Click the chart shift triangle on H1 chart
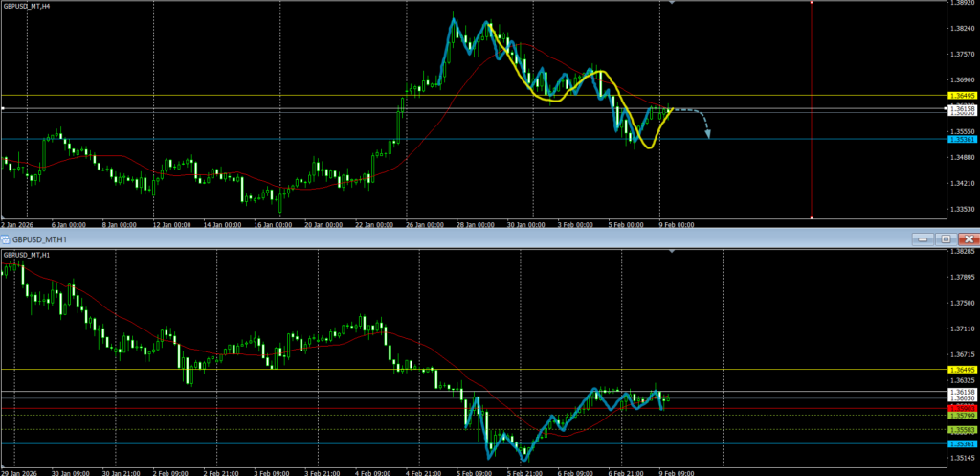 tap(672, 251)
